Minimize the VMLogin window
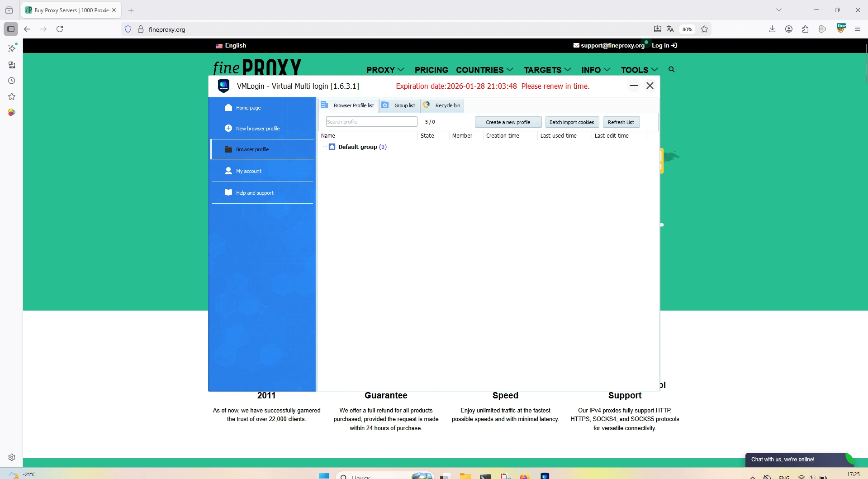This screenshot has width=868, height=479. point(634,86)
